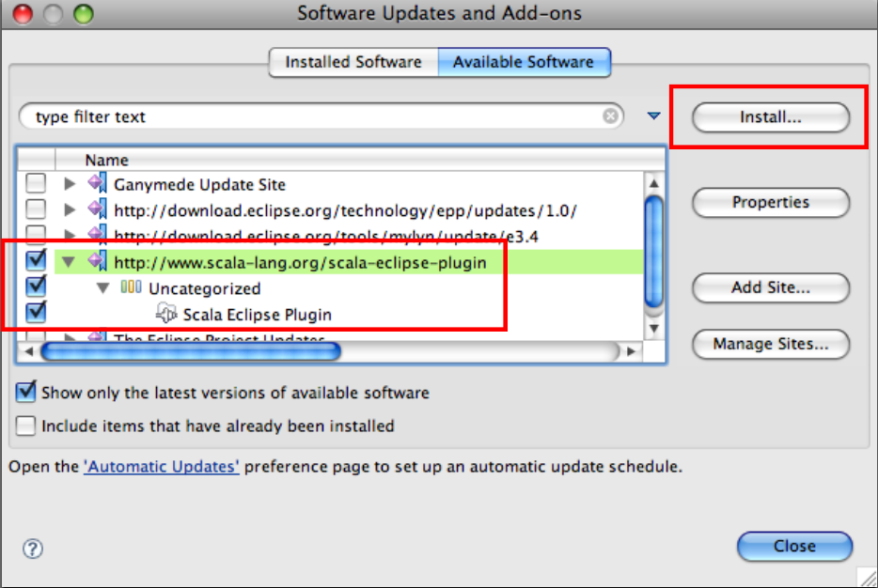Viewport: 878px width, 588px height.
Task: Expand the Ganymede Update Site node
Action: [x=70, y=183]
